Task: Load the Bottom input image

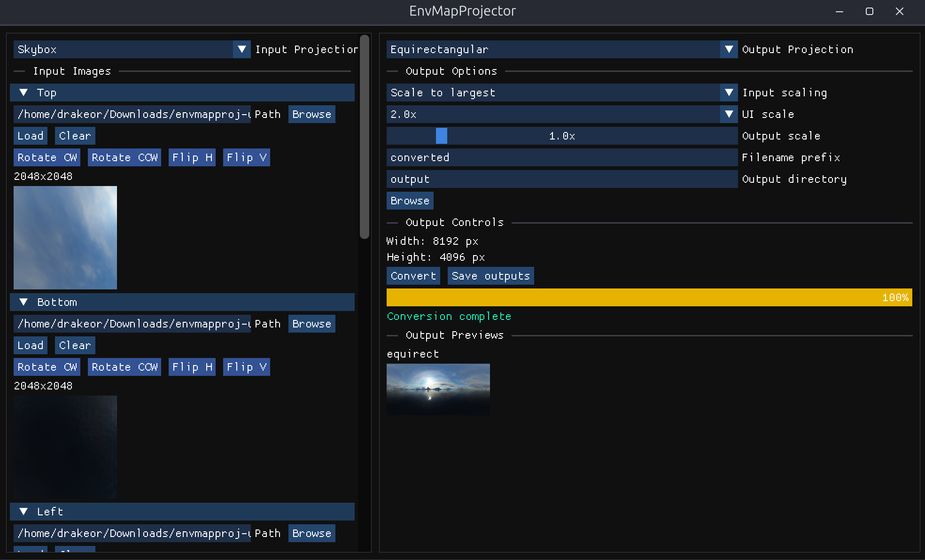Action: point(30,345)
